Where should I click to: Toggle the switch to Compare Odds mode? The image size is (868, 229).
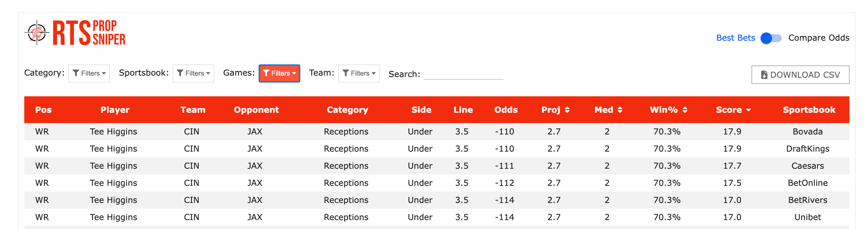point(772,38)
